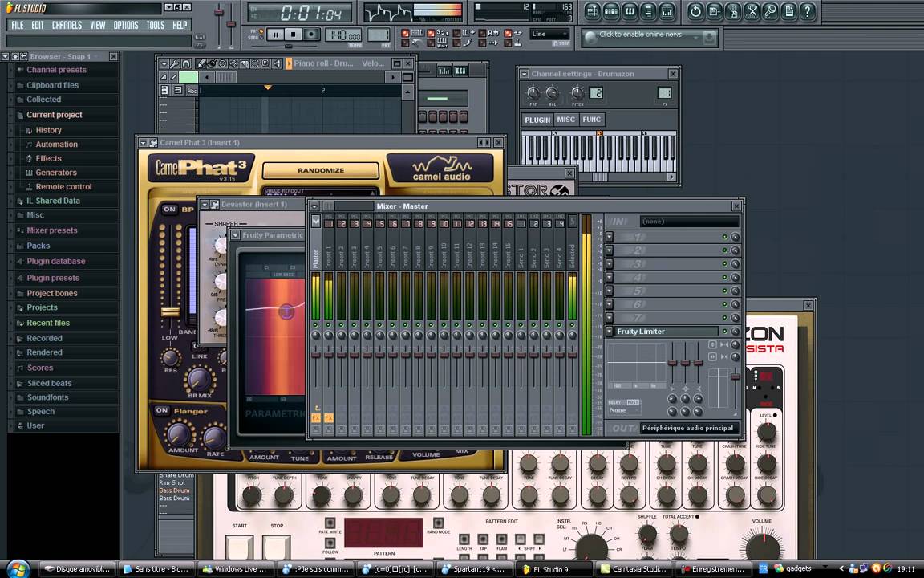Toggle the POST button in Mixer delay section
Viewport: 924px width, 578px height.
click(633, 402)
